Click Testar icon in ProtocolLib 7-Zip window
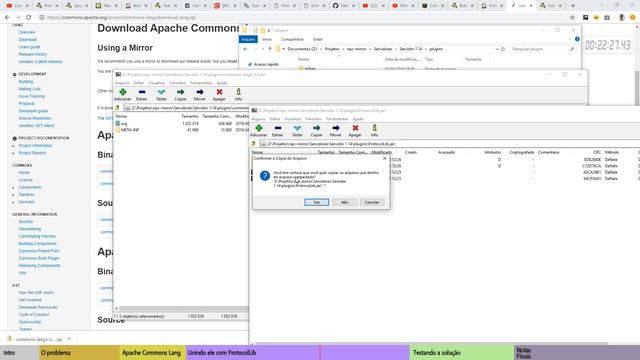Image resolution: width=640 pixels, height=360 pixels. (297, 128)
